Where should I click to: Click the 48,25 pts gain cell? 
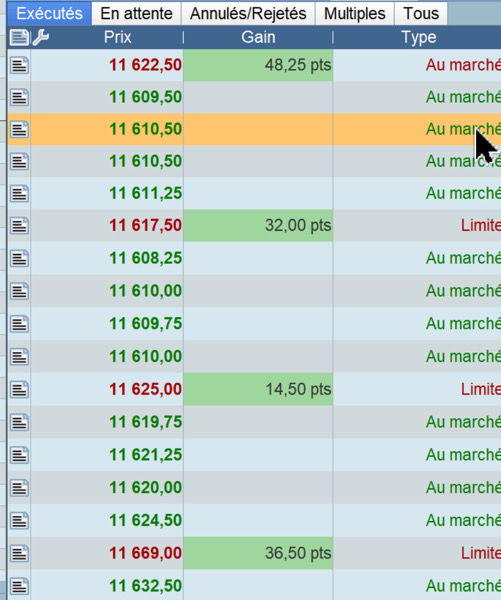point(258,65)
